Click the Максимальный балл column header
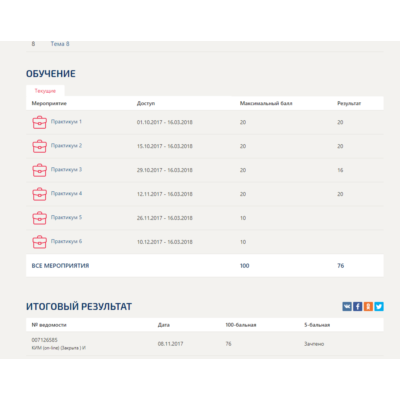This screenshot has width=400, height=400. [x=266, y=103]
